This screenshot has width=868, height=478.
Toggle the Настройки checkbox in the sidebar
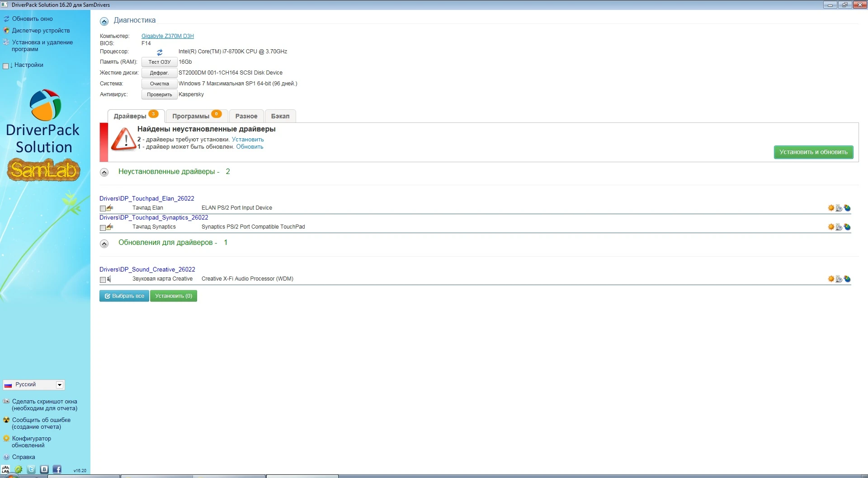pyautogui.click(x=6, y=66)
